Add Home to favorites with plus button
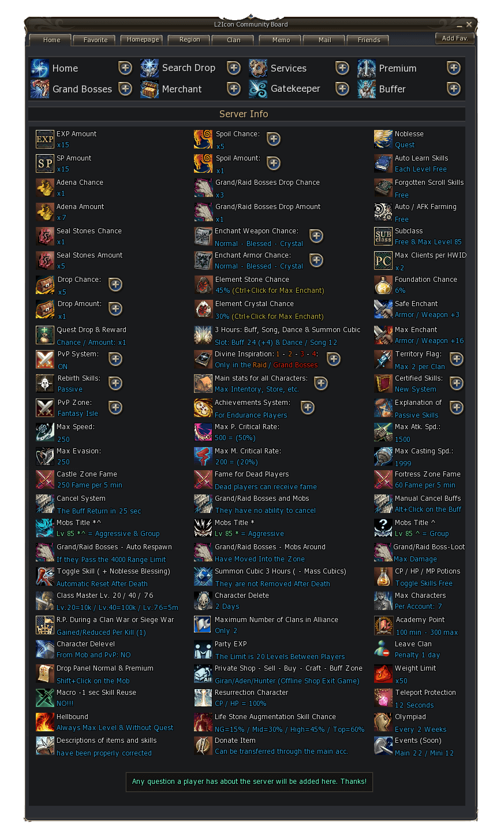Viewport: 504px width, 837px height. pos(125,68)
